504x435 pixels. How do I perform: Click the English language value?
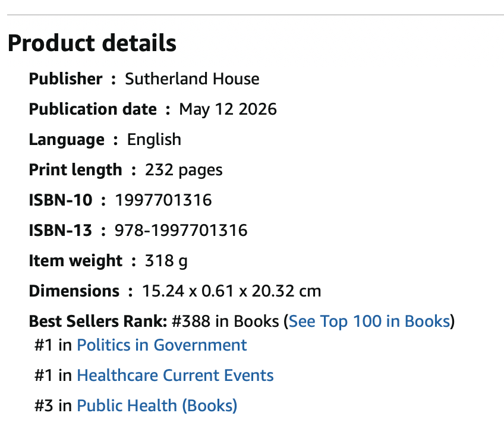click(154, 140)
